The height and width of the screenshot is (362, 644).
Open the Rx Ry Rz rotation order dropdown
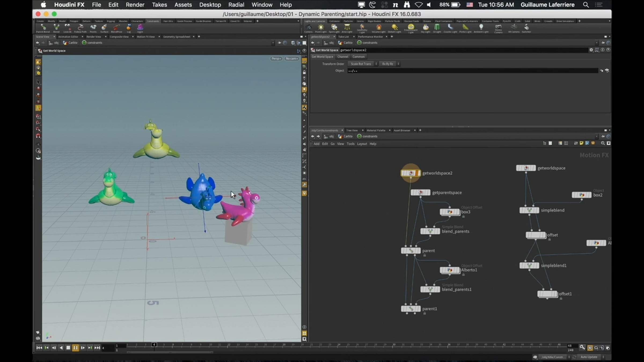coord(390,64)
